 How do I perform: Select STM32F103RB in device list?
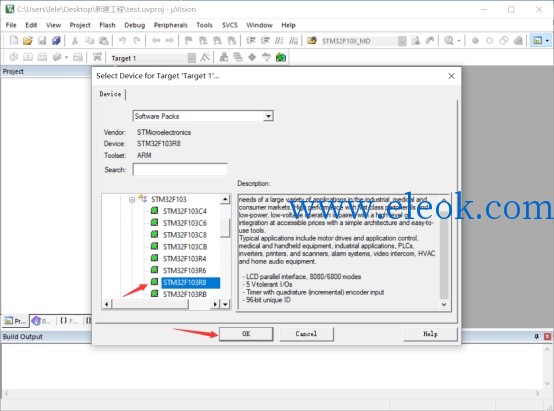(x=185, y=294)
